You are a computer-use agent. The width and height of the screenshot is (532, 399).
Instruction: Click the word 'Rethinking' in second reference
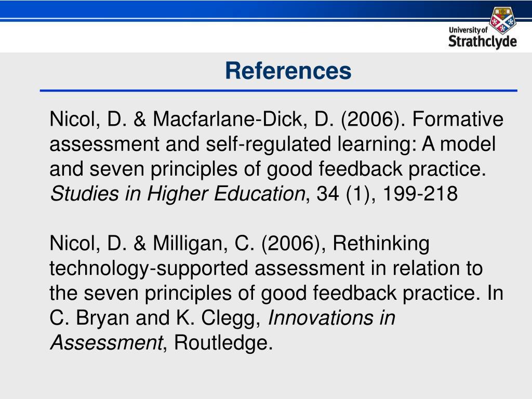pos(381,243)
